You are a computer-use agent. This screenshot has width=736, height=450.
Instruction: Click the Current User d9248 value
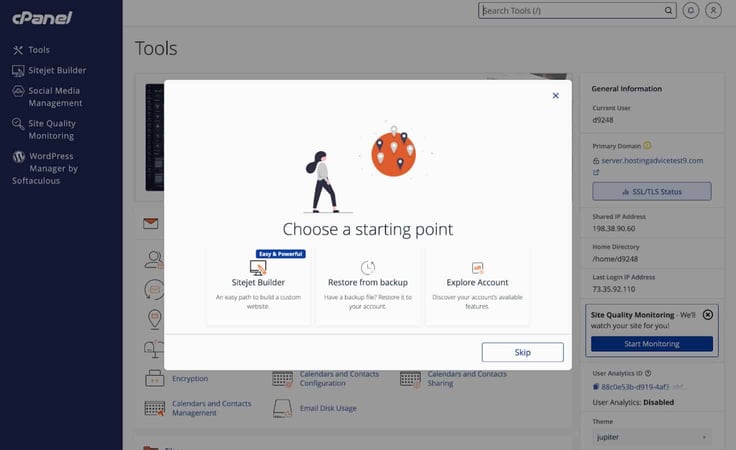(603, 120)
